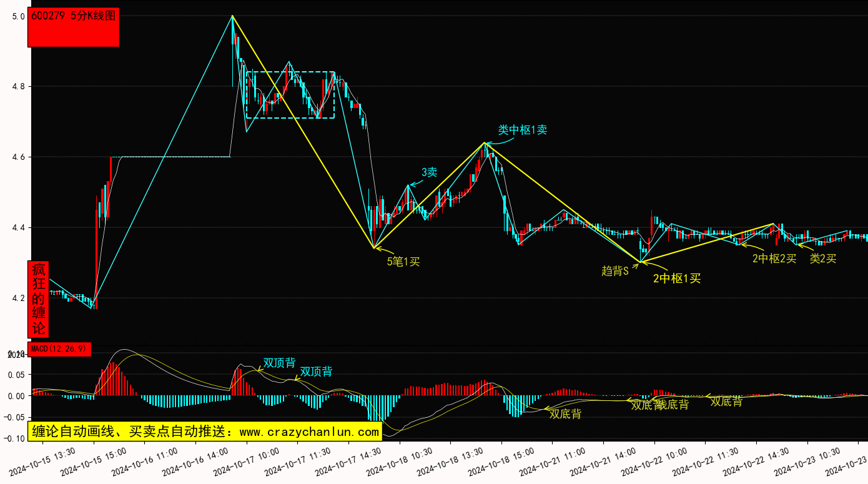Select the '2024-10-15 15:00' time axis label
868x484 pixels.
(94, 462)
